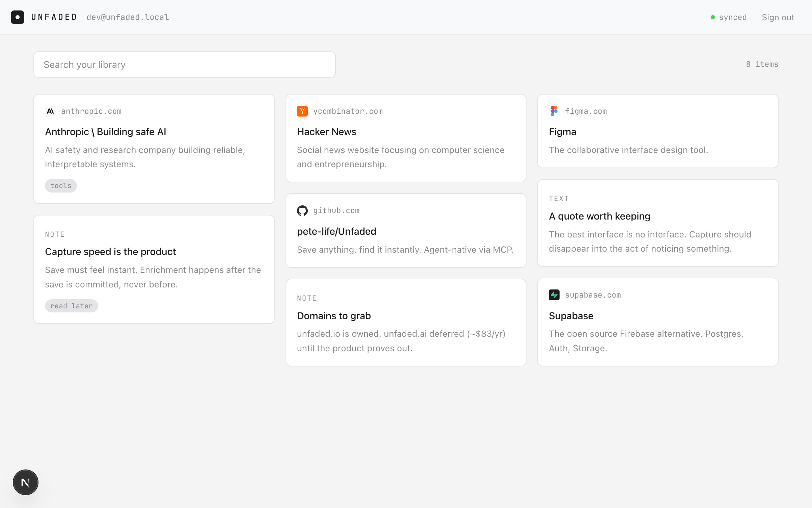The width and height of the screenshot is (812, 508).
Task: Click the green synced status dot
Action: coord(713,17)
